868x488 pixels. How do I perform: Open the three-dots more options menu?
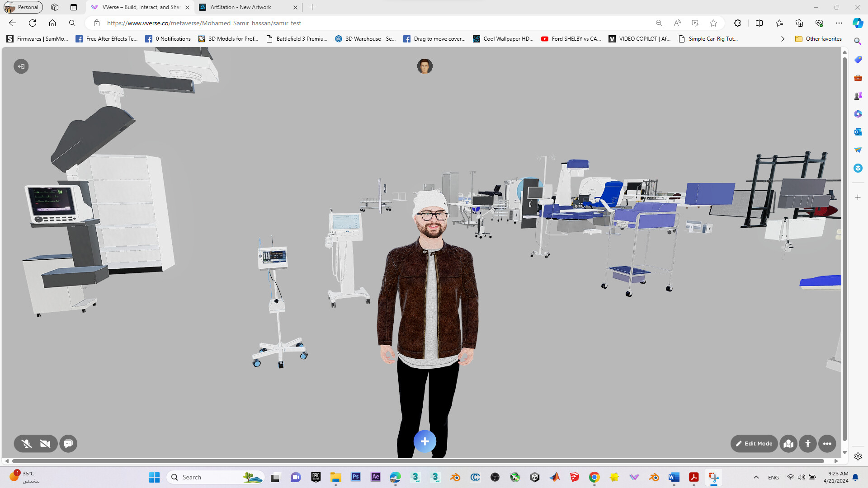coord(827,444)
